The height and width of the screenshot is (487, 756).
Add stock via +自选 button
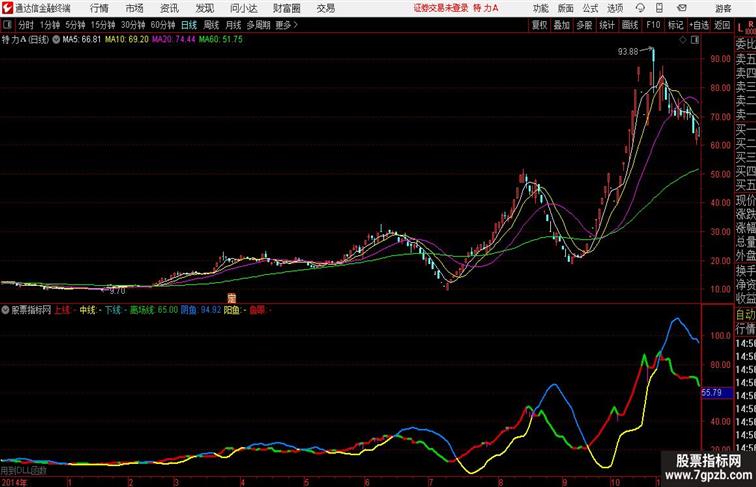coord(699,25)
